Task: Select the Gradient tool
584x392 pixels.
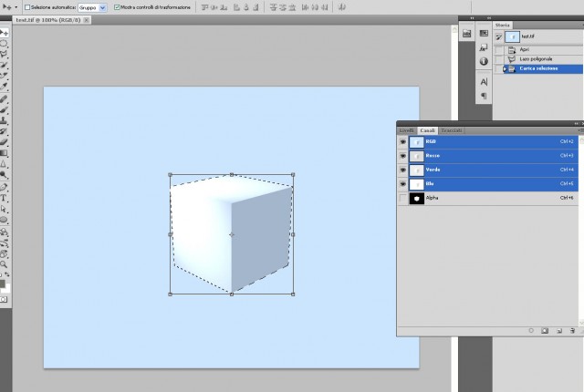Action: tap(4, 153)
